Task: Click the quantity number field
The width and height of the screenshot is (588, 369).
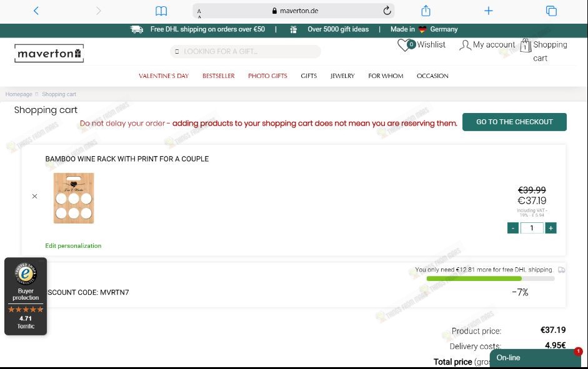Action: (532, 229)
